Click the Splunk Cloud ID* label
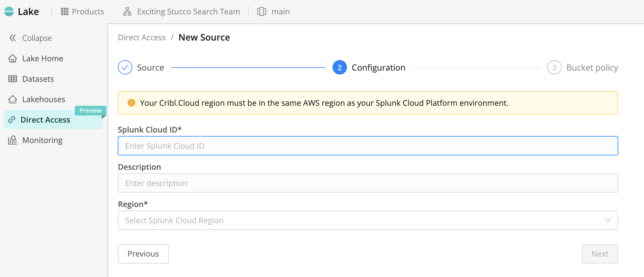The height and width of the screenshot is (277, 644). click(150, 129)
